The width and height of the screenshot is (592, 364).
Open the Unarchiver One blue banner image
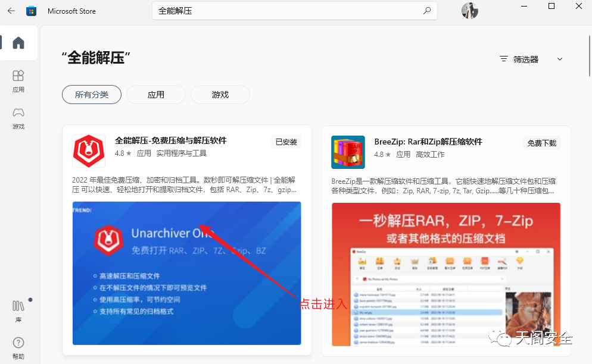187,273
